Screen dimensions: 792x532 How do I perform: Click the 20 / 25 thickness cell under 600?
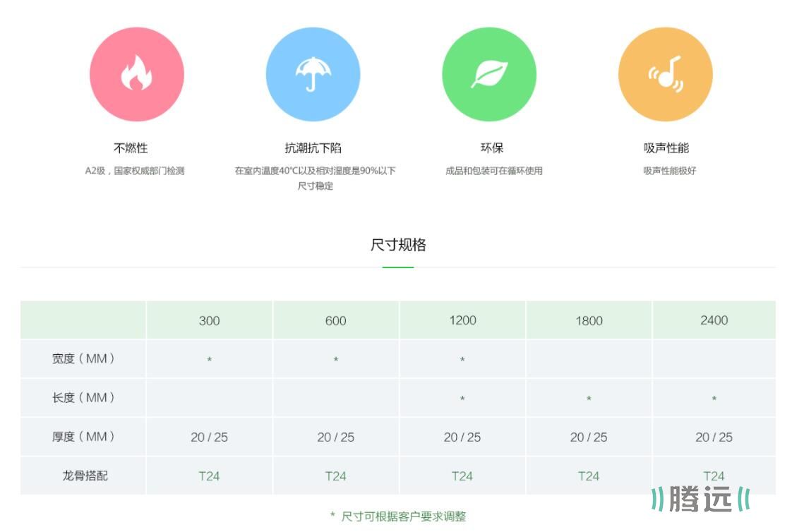(335, 437)
